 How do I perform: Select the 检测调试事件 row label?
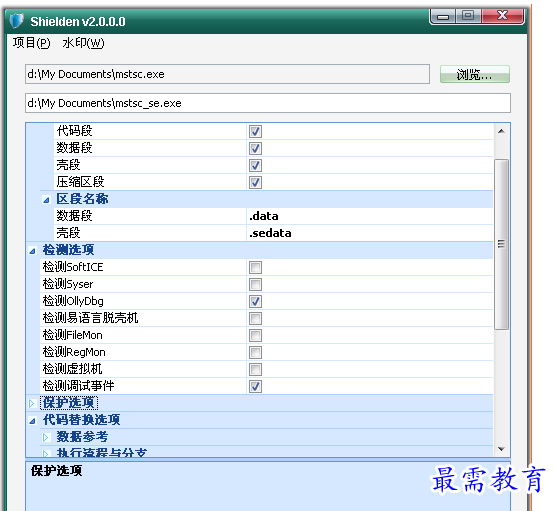(x=78, y=386)
